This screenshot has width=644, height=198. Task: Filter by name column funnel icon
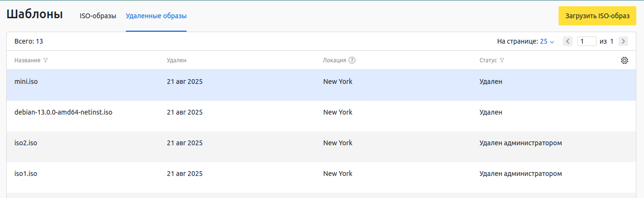[x=46, y=61]
